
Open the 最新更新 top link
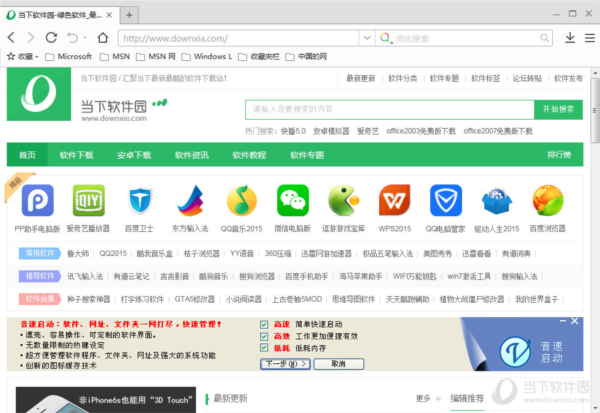pyautogui.click(x=361, y=78)
